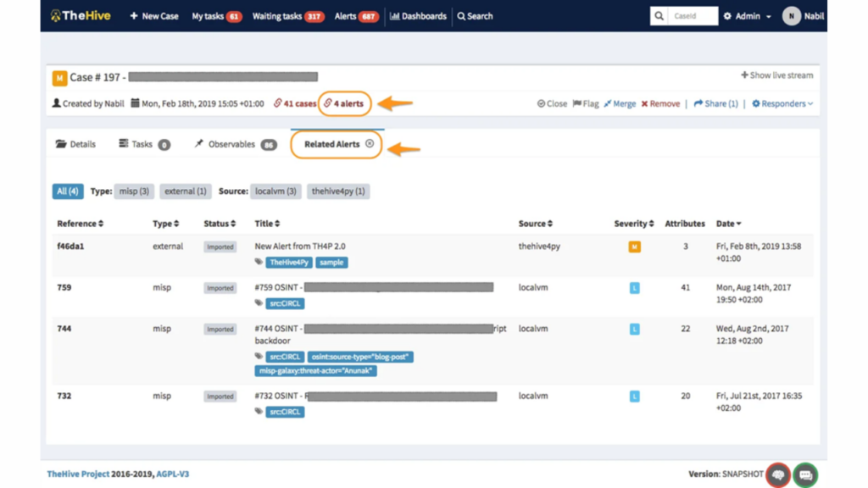Image resolution: width=868 pixels, height=488 pixels.
Task: Open the Nabil user avatar
Action: (791, 16)
